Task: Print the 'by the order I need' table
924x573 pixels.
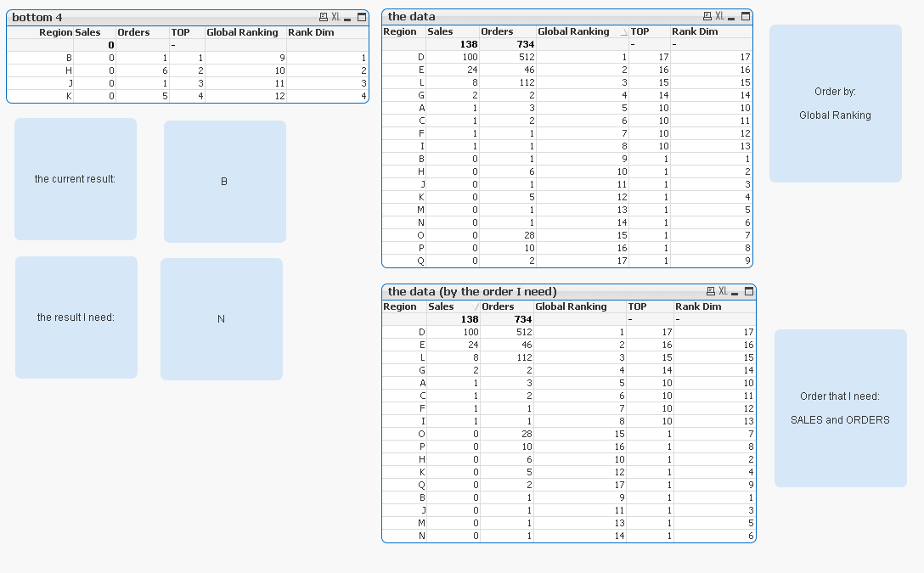Action: [711, 291]
